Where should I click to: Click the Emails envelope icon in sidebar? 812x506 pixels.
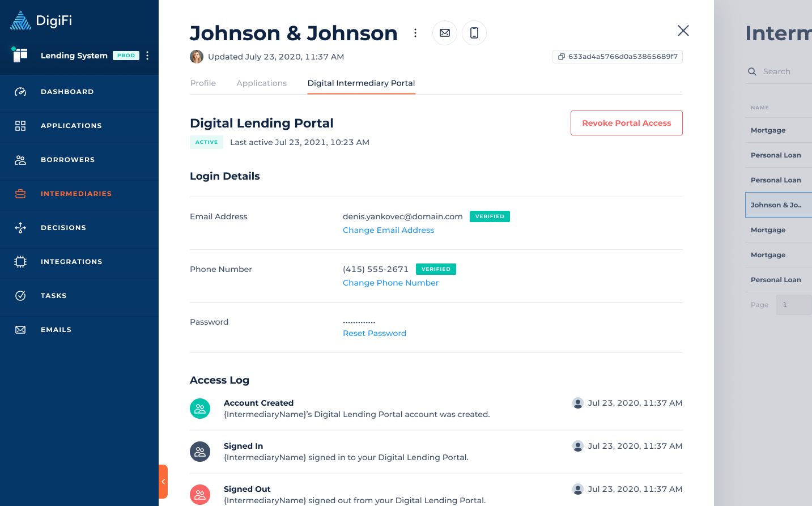coord(20,330)
